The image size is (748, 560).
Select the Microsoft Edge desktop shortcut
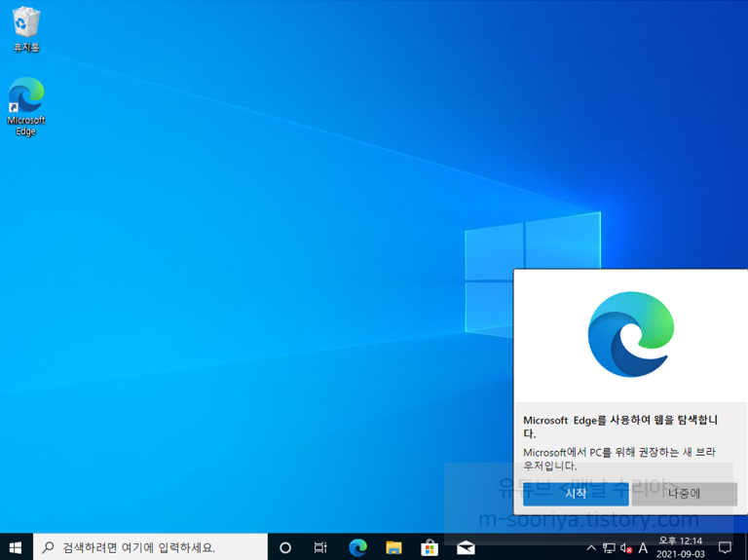(x=26, y=106)
